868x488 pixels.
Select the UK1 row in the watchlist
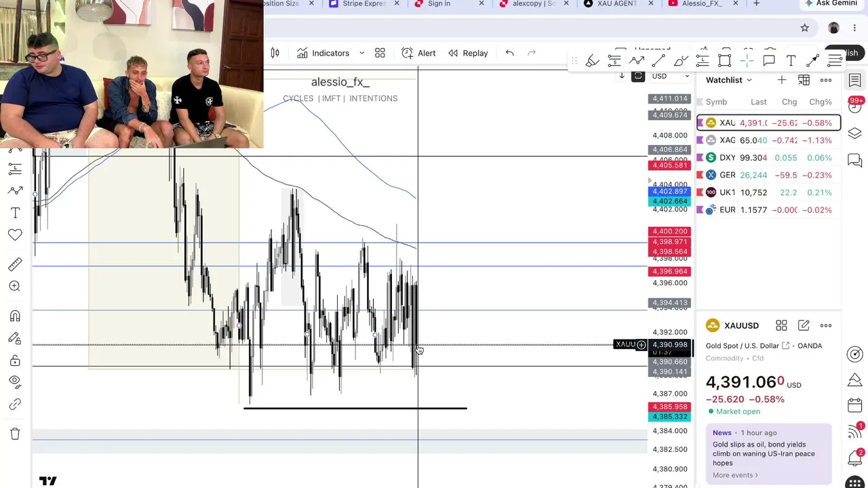769,192
